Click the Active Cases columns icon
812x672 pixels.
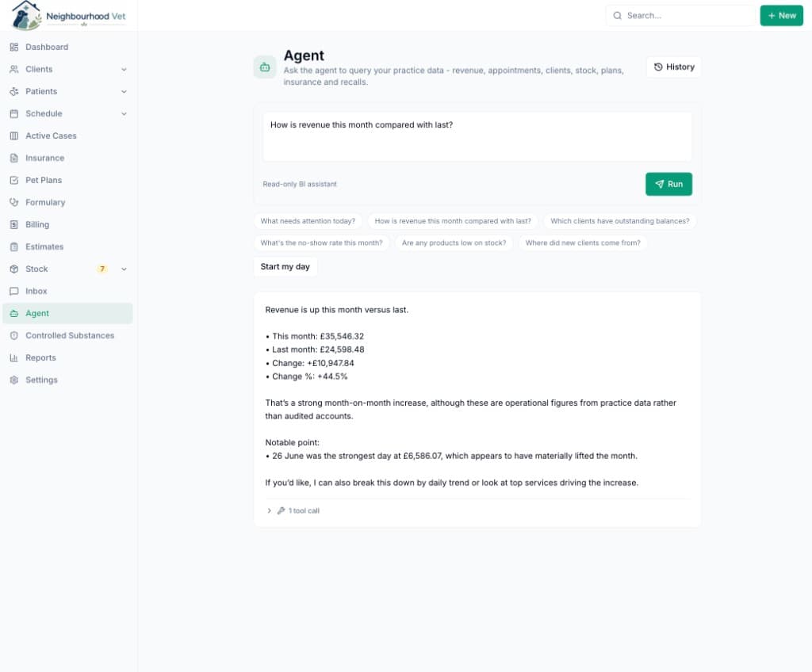point(14,136)
